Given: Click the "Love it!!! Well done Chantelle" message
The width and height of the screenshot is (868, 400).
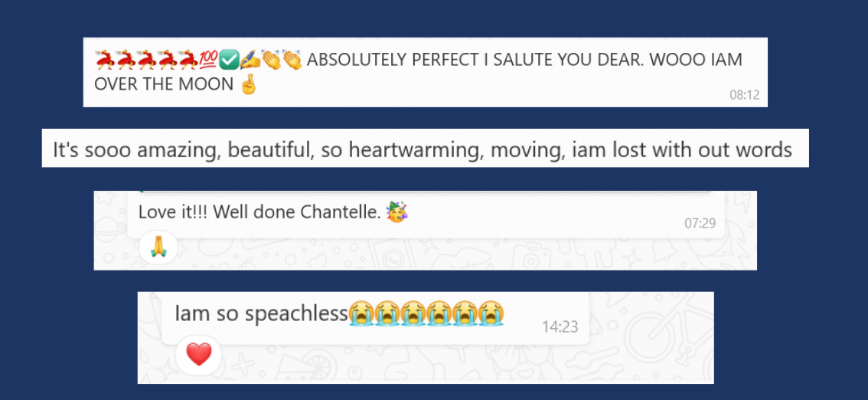Looking at the screenshot, I should pyautogui.click(x=259, y=212).
